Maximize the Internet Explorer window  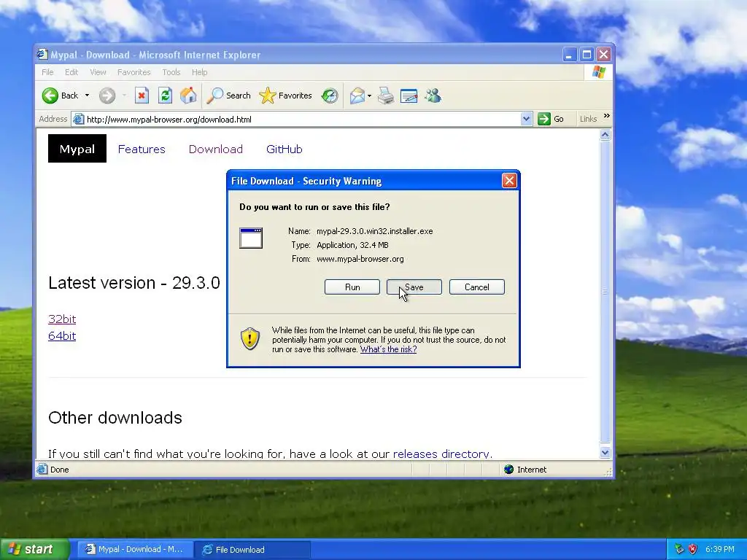tap(587, 54)
